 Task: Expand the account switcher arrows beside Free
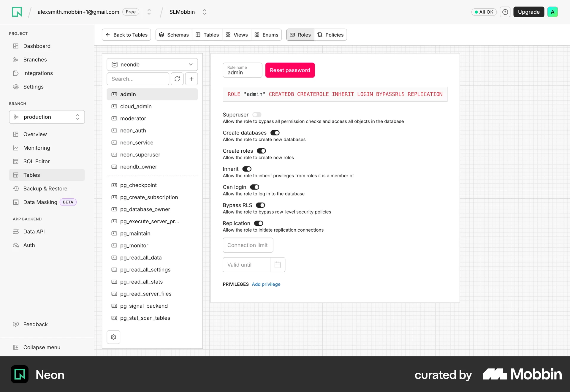(149, 12)
